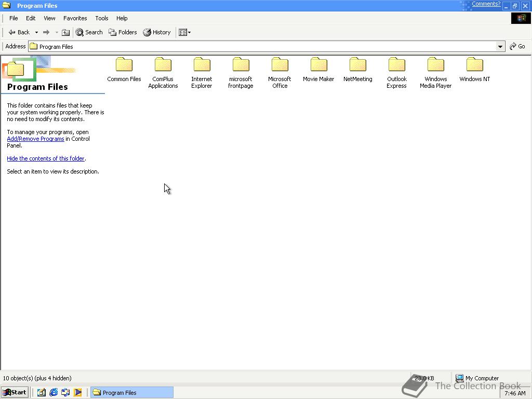Open the History pane
This screenshot has width=532, height=399.
157,32
